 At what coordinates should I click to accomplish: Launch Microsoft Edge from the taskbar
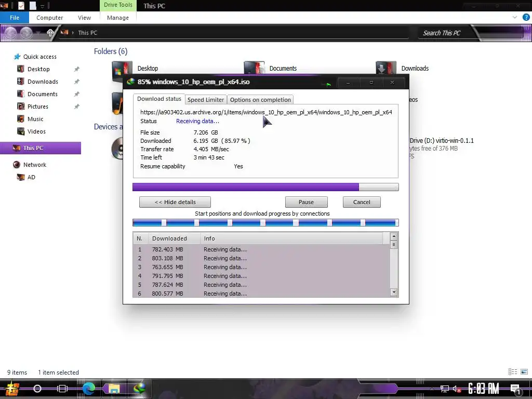(x=89, y=389)
